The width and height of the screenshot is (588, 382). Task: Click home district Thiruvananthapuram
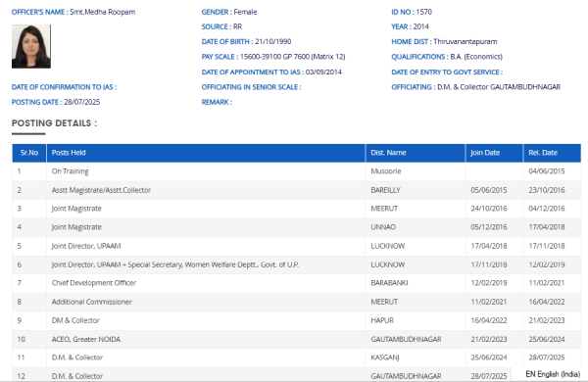465,41
